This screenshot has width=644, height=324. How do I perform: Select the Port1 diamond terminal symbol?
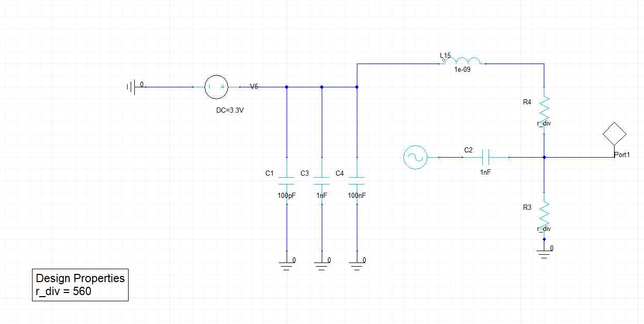(615, 134)
